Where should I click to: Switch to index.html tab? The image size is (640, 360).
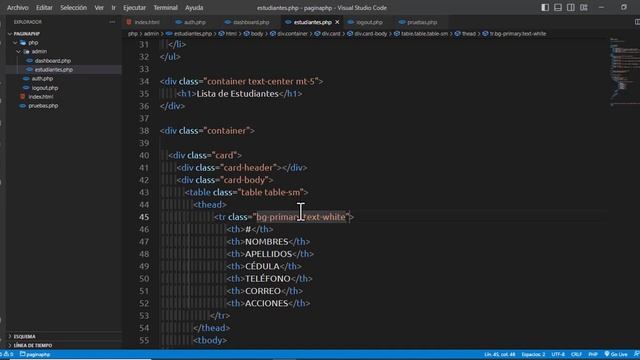[x=143, y=22]
